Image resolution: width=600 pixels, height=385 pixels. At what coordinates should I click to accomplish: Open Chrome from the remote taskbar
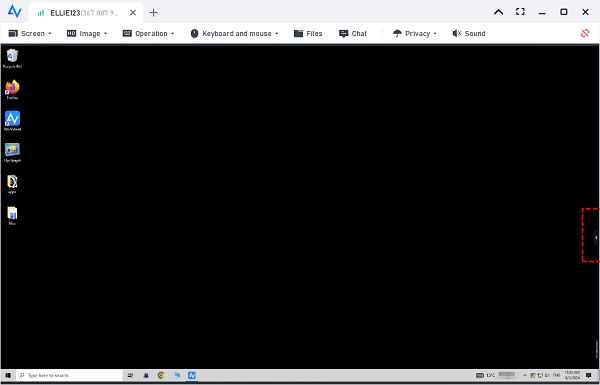161,375
